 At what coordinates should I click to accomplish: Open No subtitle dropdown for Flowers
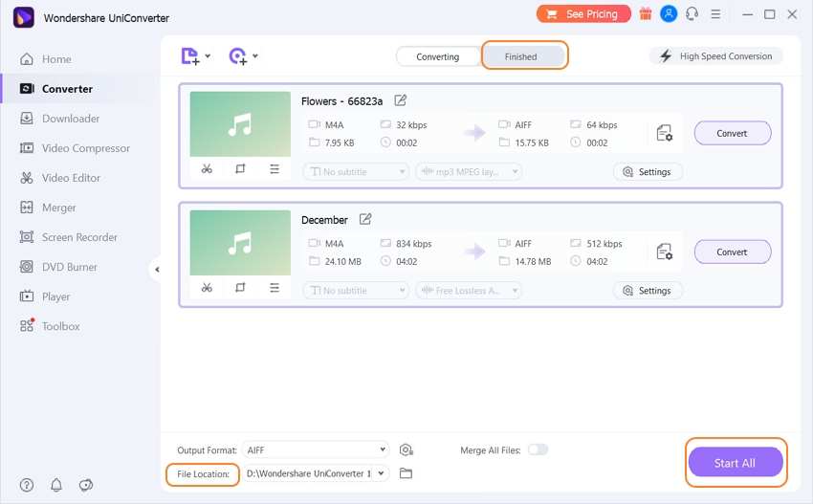tap(356, 171)
